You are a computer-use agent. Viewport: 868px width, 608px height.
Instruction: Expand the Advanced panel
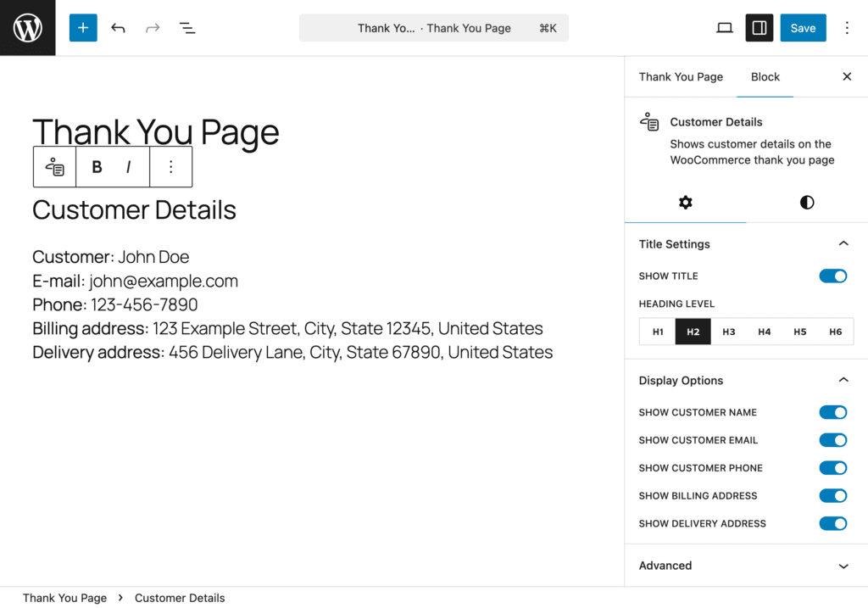[x=843, y=566]
